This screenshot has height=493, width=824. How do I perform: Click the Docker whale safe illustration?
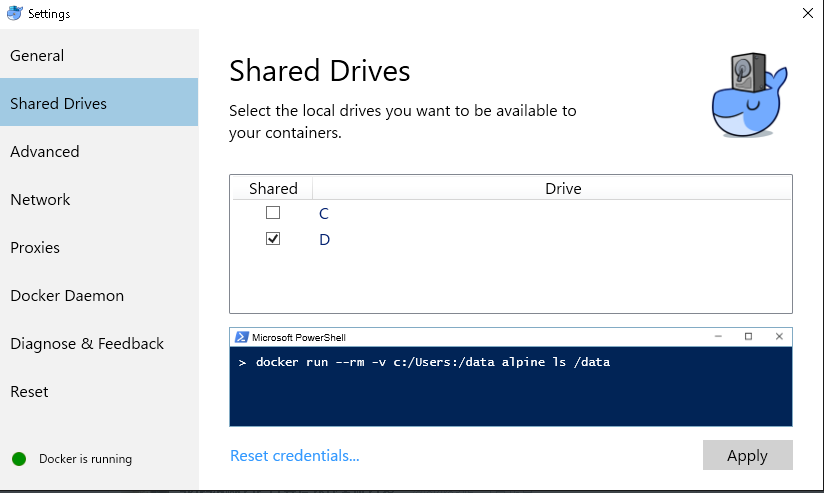(748, 95)
